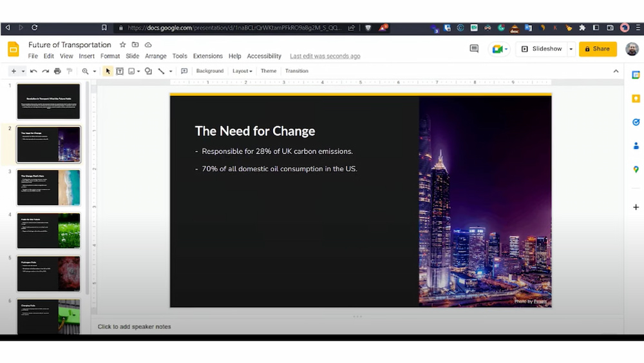644x363 pixels.
Task: Open the Arrange menu
Action: point(156,56)
